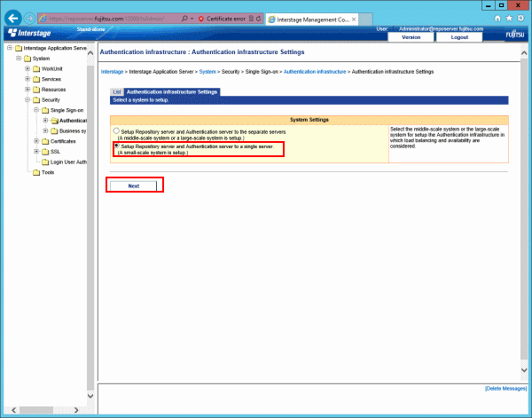Click main content scroll up arrow
This screenshot has width=532, height=418.
(x=524, y=53)
